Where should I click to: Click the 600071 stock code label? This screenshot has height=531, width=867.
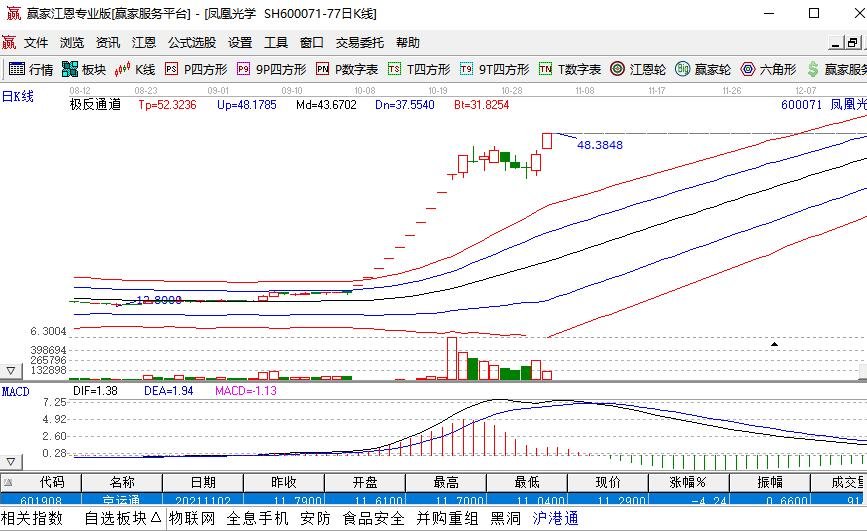coord(801,105)
